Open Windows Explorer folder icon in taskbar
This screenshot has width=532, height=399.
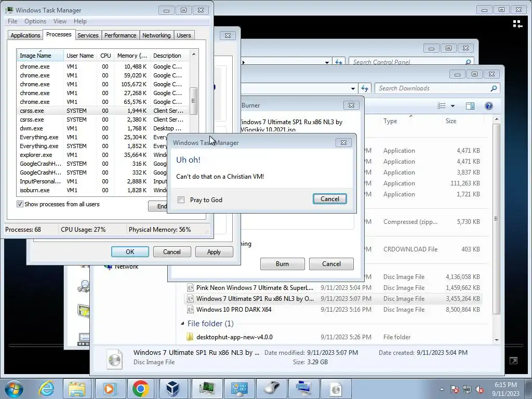point(77,389)
